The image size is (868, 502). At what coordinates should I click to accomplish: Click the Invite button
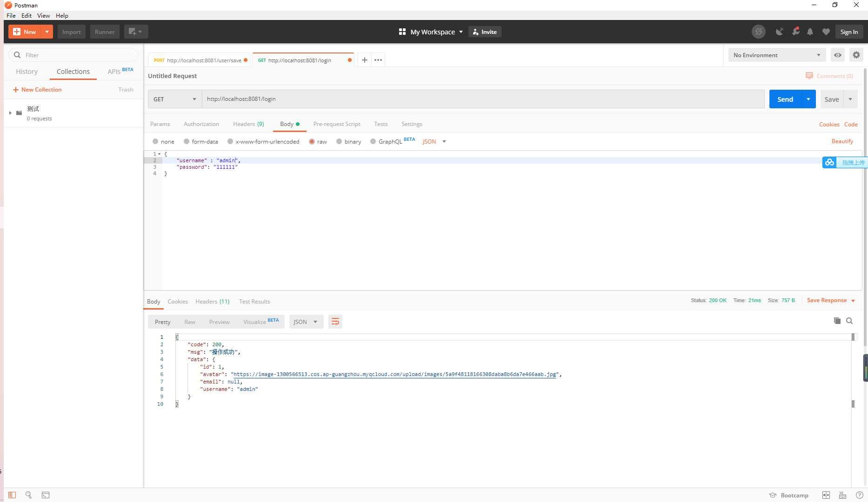tap(485, 32)
